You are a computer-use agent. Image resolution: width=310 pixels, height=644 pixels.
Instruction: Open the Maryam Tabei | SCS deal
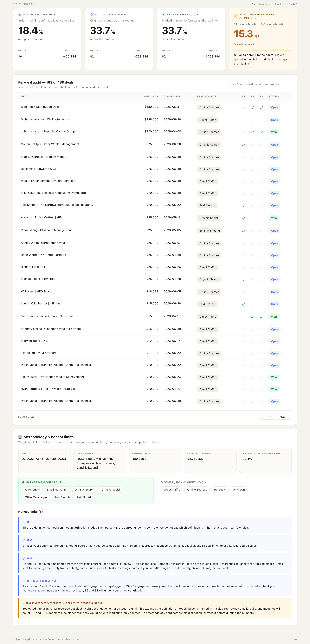pos(34,341)
